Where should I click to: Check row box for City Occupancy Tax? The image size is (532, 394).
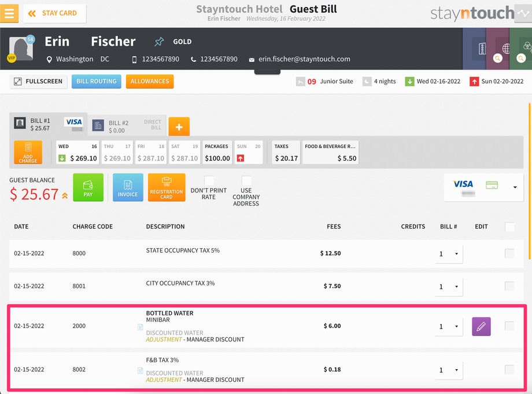tap(509, 286)
